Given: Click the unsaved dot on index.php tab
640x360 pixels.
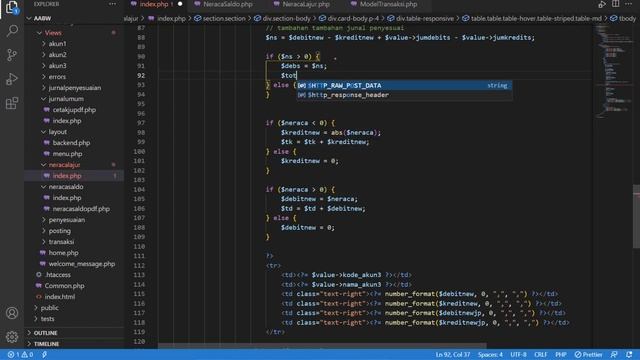Looking at the screenshot, I should point(180,4).
